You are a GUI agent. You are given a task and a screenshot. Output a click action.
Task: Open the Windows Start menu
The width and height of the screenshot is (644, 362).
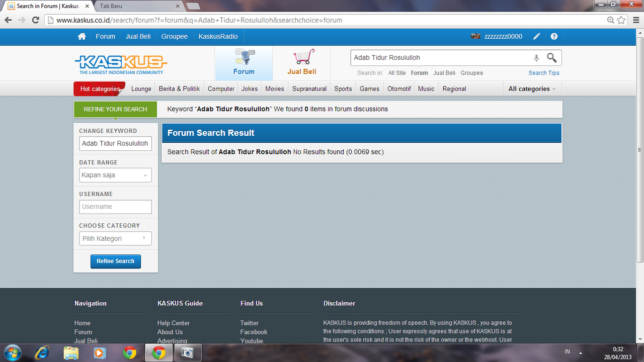(12, 352)
